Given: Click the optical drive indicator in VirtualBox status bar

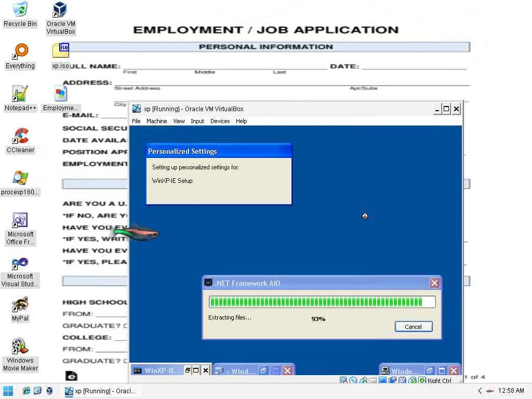Looking at the screenshot, I should pyautogui.click(x=353, y=380).
